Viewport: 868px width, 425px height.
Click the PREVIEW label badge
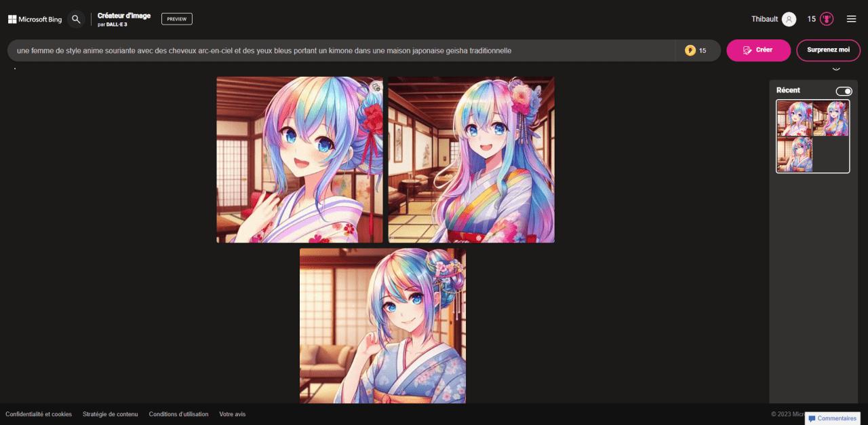coord(176,18)
